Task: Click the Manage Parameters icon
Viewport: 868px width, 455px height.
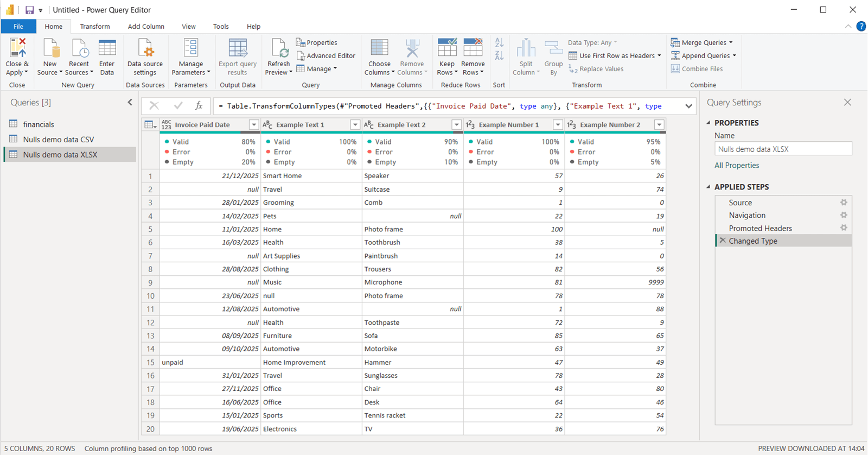Action: point(190,48)
